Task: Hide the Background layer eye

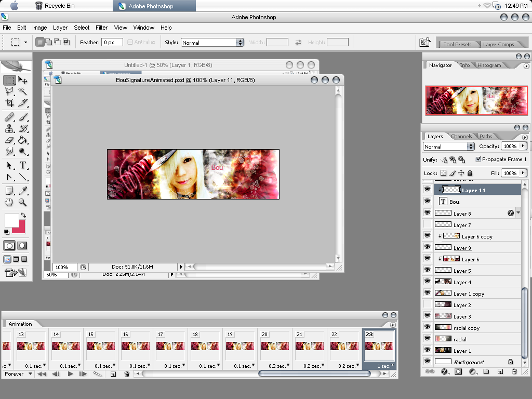Action: pos(428,361)
